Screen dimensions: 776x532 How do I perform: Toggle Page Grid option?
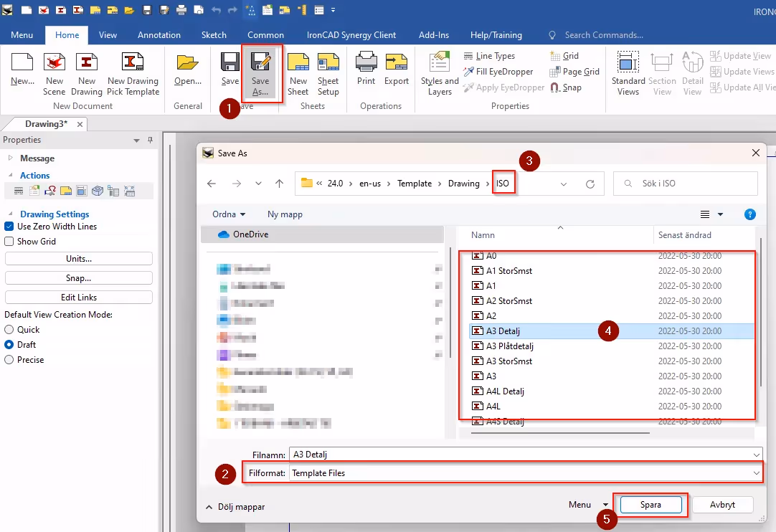click(x=574, y=72)
